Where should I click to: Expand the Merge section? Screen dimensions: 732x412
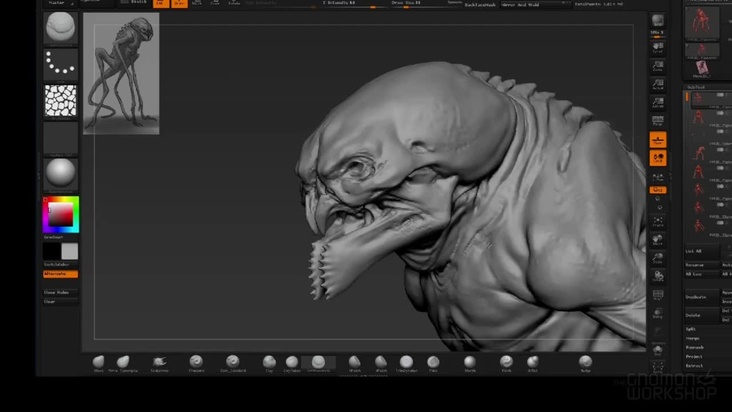tap(692, 338)
